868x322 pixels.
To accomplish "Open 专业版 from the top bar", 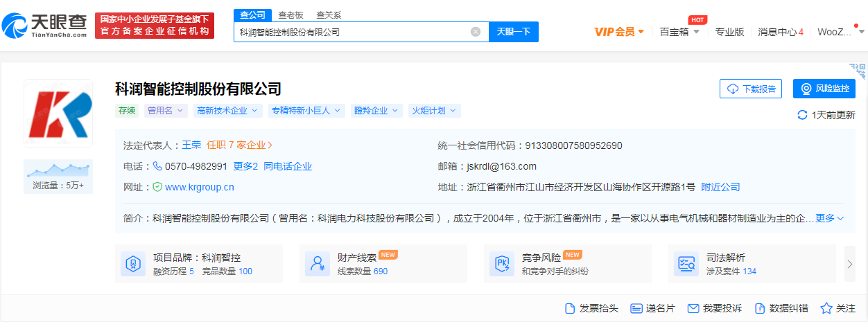I will click(729, 32).
